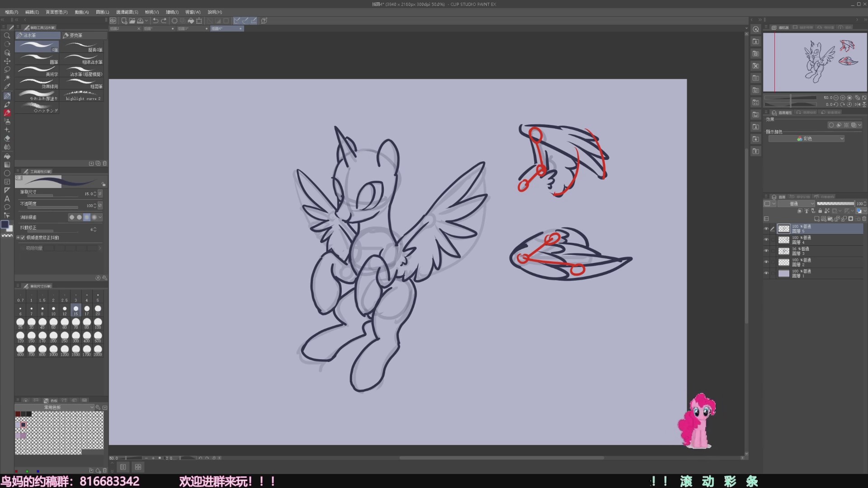This screenshot has height=488, width=868.
Task: Expand the swatch palette set dropdown
Action: (54, 408)
